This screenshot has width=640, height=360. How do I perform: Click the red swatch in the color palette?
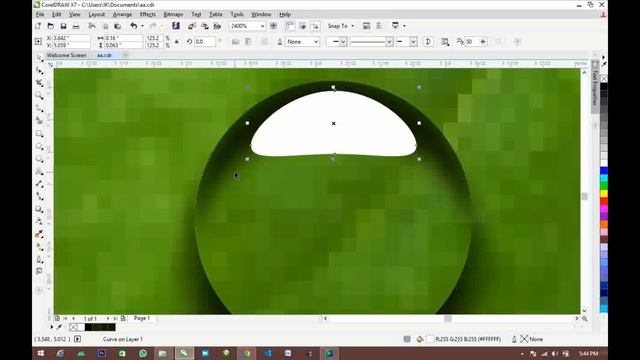tap(604, 201)
